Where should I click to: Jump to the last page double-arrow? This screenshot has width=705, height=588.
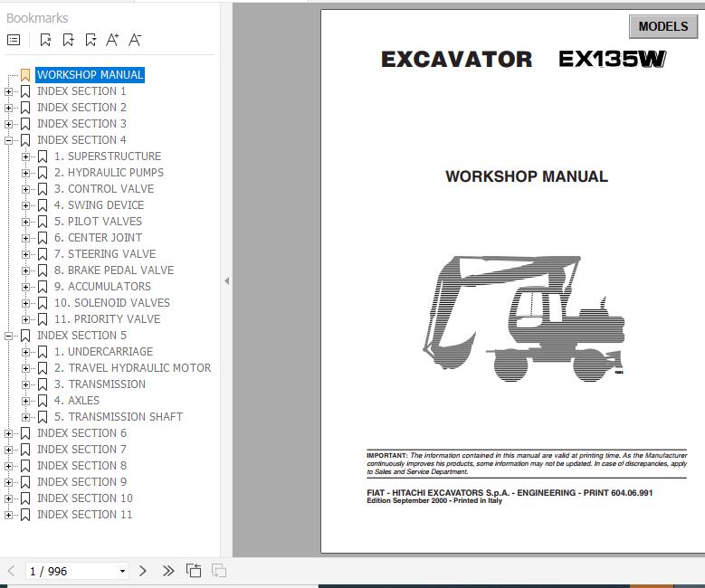(168, 571)
